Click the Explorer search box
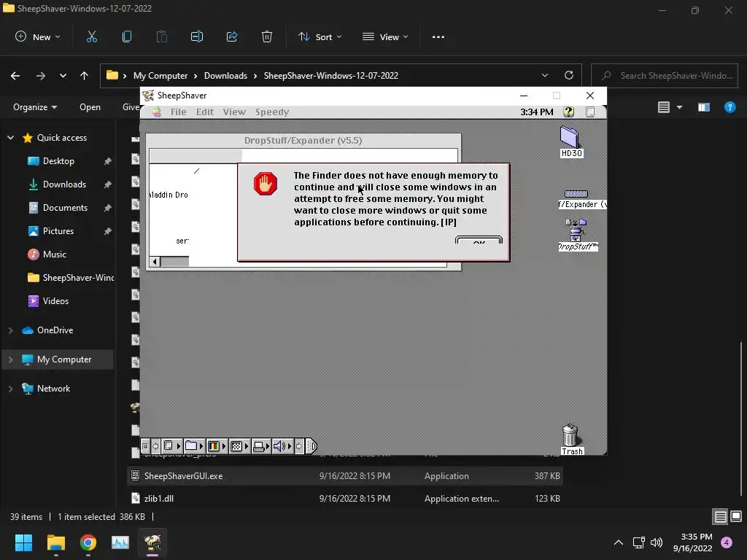Screen dimensions: 747x560 [x=665, y=75]
